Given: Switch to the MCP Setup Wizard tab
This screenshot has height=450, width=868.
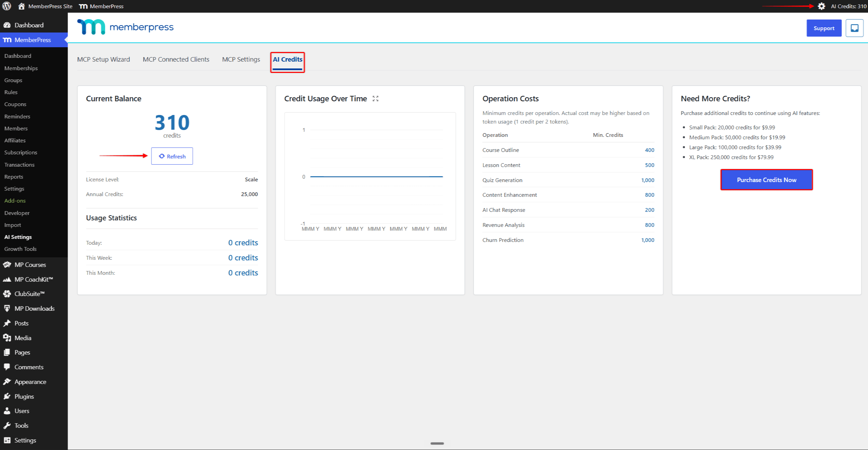Looking at the screenshot, I should coord(103,59).
